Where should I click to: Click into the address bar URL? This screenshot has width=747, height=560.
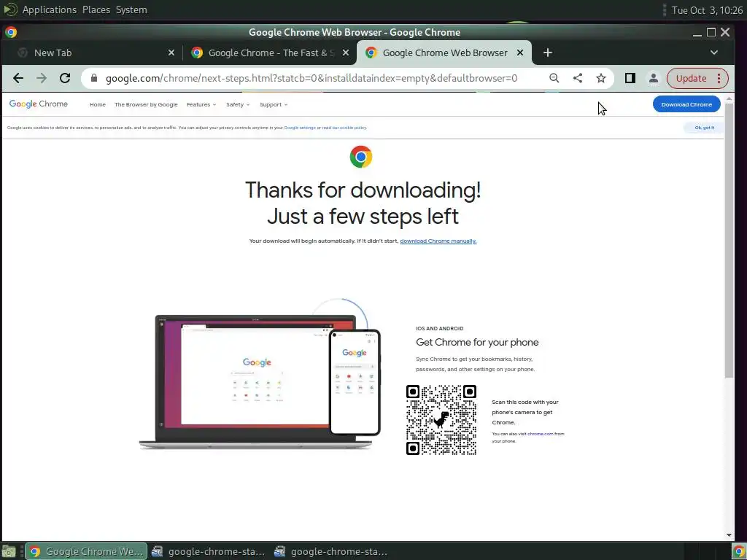pos(311,78)
